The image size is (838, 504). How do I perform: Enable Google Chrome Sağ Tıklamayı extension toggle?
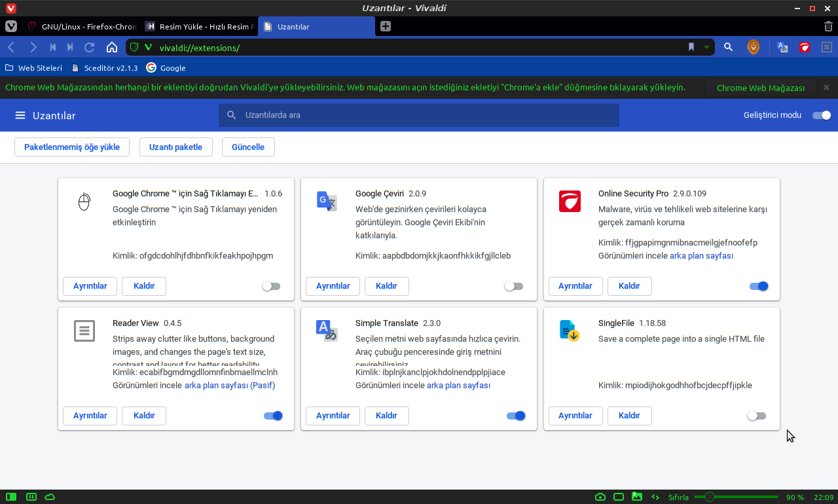tap(271, 286)
